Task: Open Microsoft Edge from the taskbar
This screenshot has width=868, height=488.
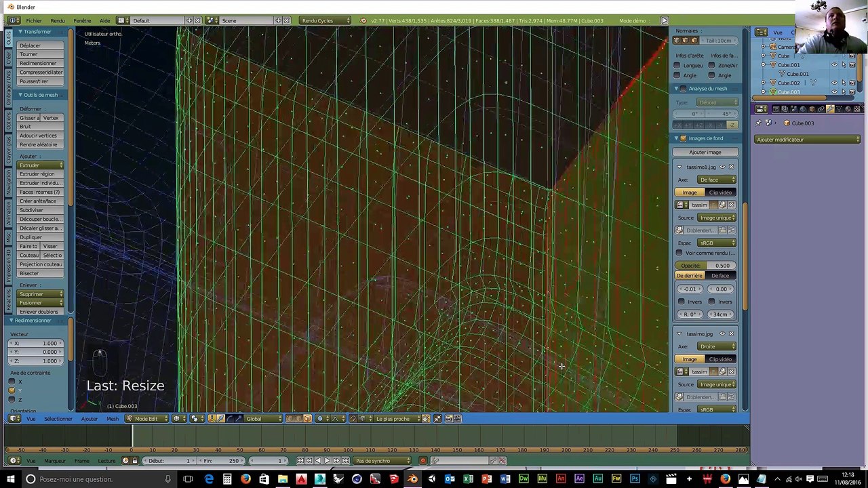Action: [209, 479]
